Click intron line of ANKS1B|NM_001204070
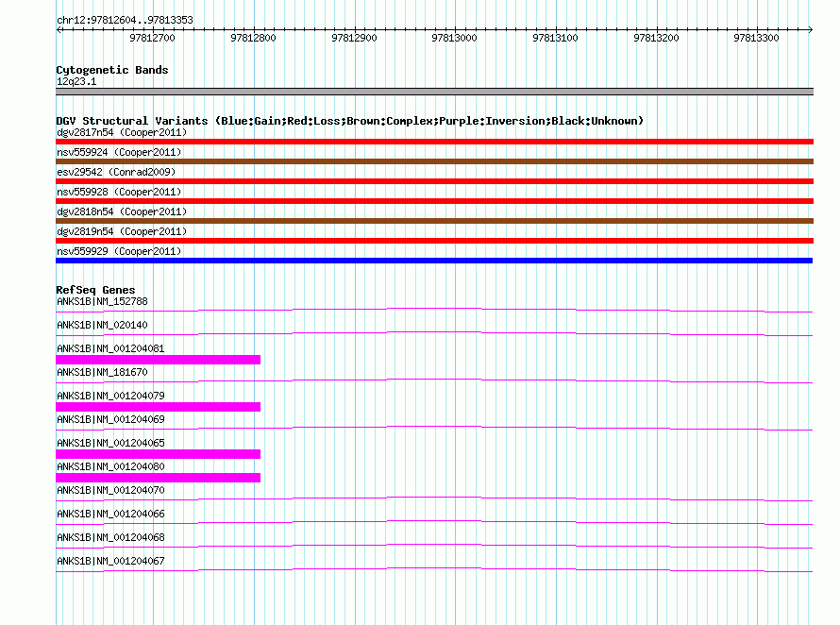 tap(434, 498)
